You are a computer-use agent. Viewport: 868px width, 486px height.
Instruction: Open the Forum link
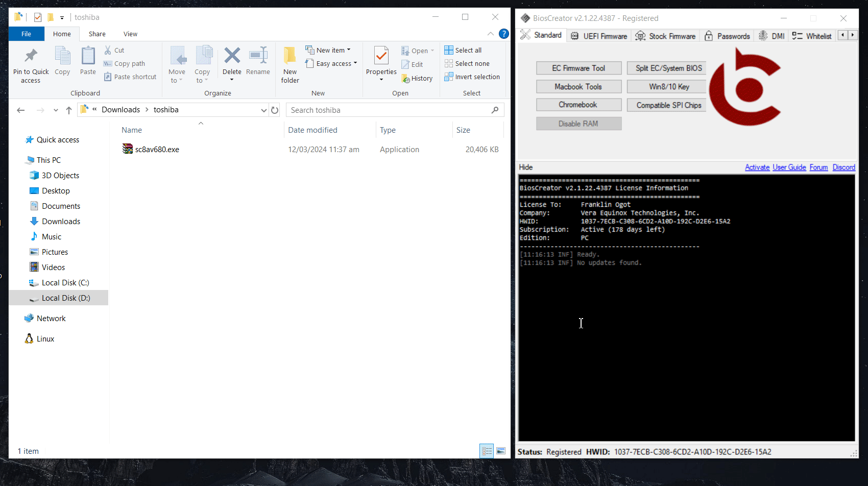(x=818, y=167)
